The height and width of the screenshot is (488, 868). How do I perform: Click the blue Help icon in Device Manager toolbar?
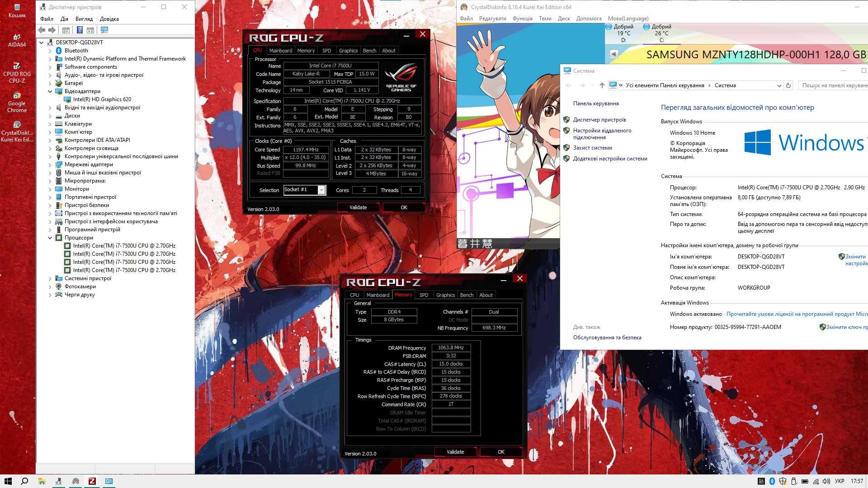[x=80, y=30]
